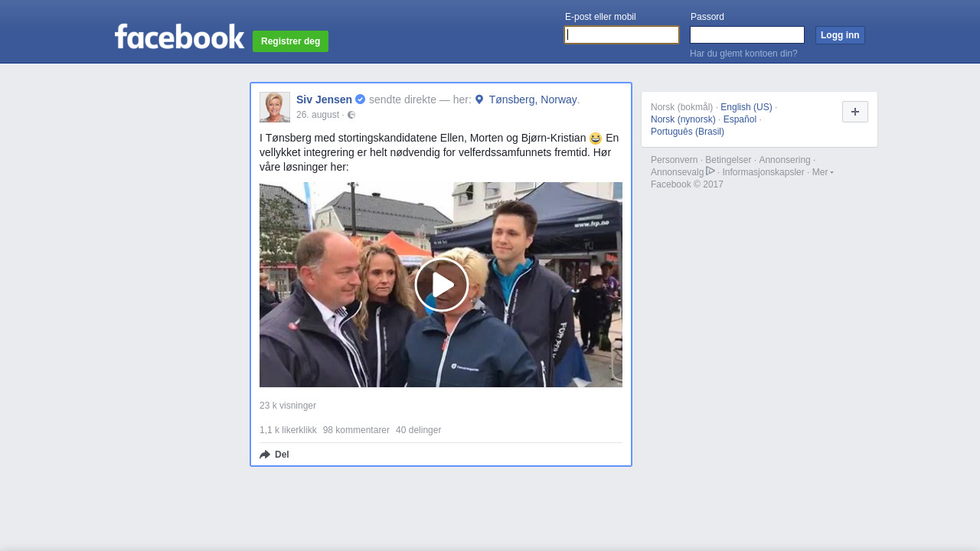Click the location pin icon before Tønsberg

click(479, 99)
